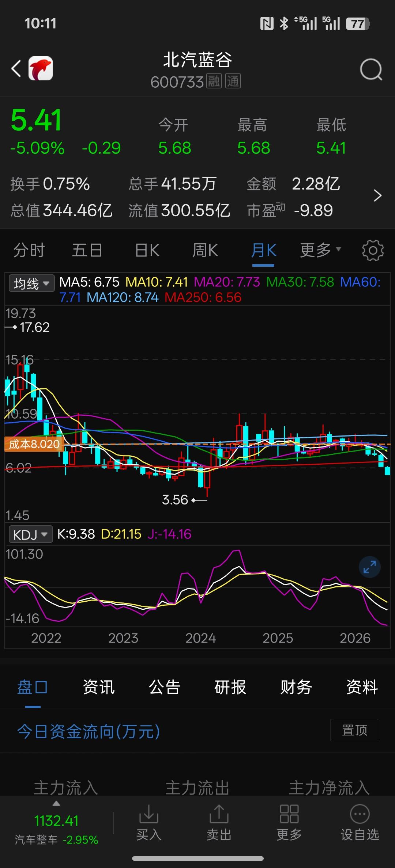This screenshot has width=395, height=868.
Task: Tap the MA250: 6.56 legend value
Action: (x=203, y=297)
